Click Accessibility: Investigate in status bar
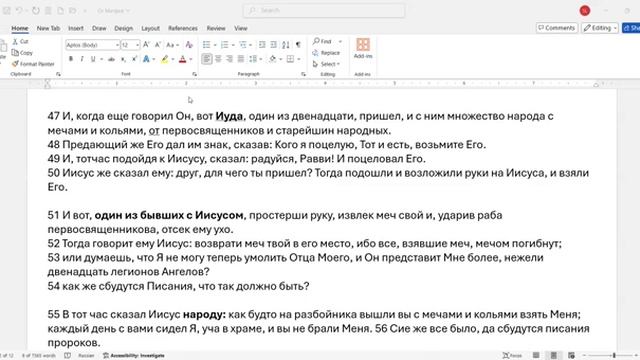640x360 pixels. [x=134, y=356]
